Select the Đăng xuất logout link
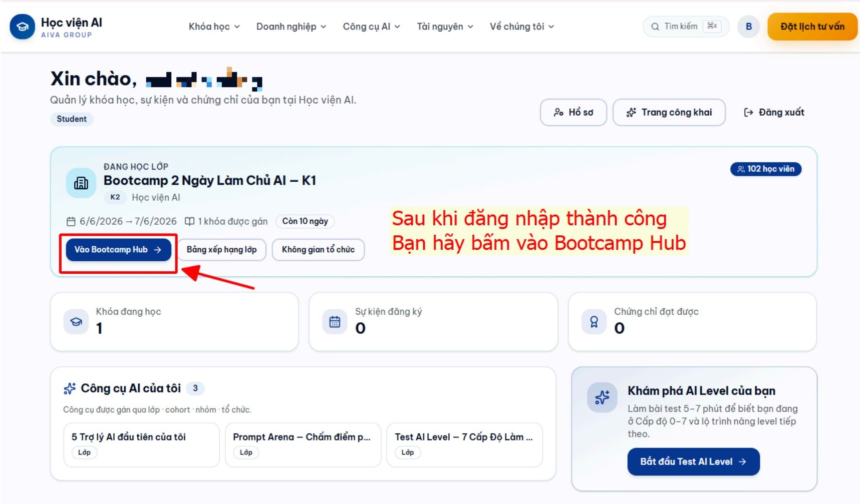860x504 pixels. (x=774, y=112)
